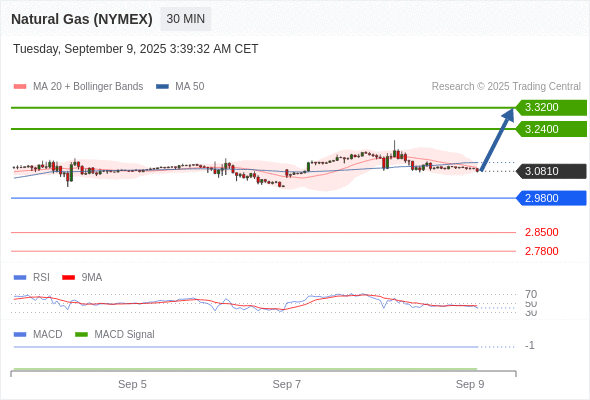Select the 3.0810 current price tag
This screenshot has width=590, height=400.
point(551,171)
